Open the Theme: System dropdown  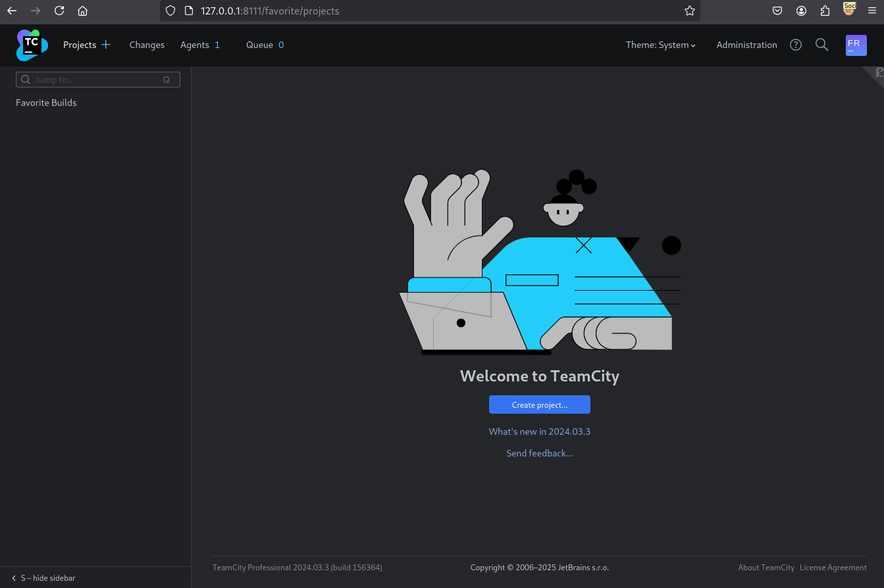(661, 45)
